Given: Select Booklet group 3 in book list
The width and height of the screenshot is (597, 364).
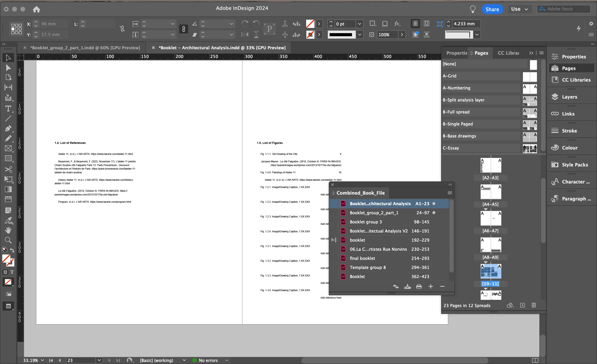Looking at the screenshot, I should point(365,222).
